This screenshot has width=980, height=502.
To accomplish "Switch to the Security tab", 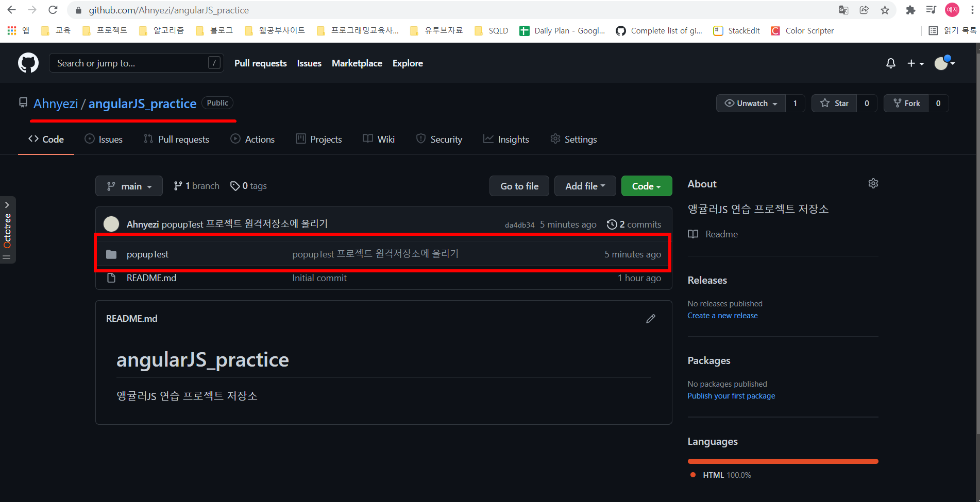I will [439, 139].
